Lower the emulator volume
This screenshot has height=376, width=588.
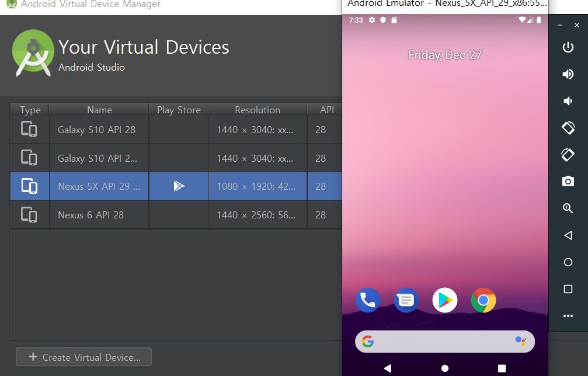[568, 101]
